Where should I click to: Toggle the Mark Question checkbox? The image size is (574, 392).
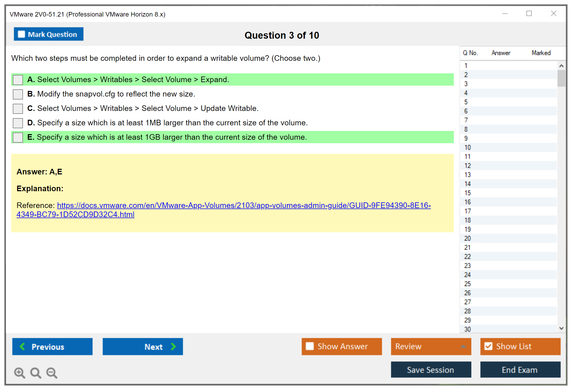click(21, 34)
